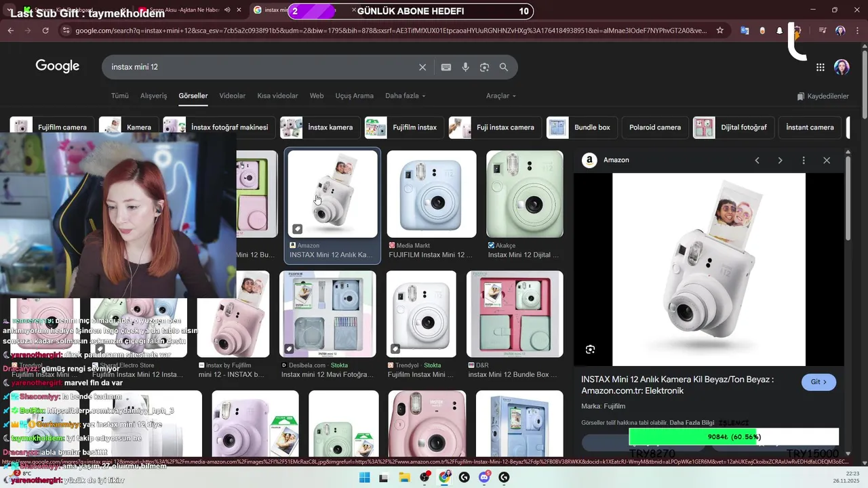Reload the current page
868x488 pixels.
coord(45,30)
